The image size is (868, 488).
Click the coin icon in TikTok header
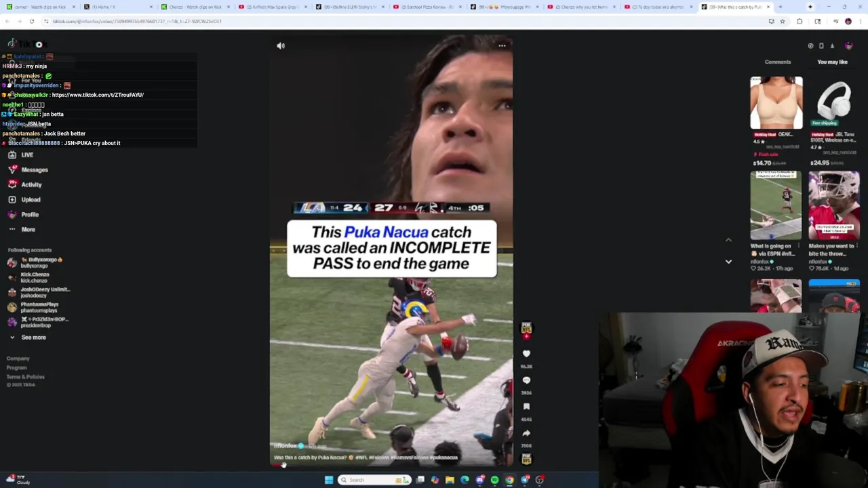[810, 45]
